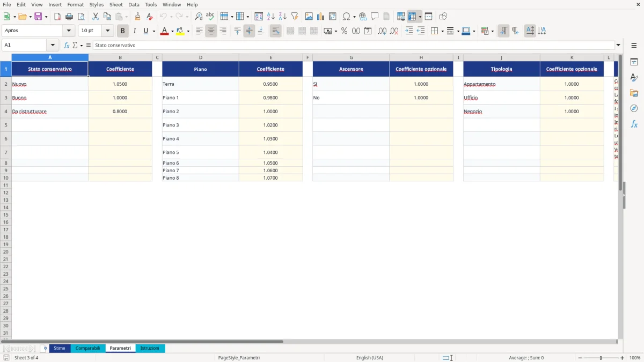Image resolution: width=644 pixels, height=362 pixels.
Task: Open Background Color dropdown arrow
Action: pos(188,31)
